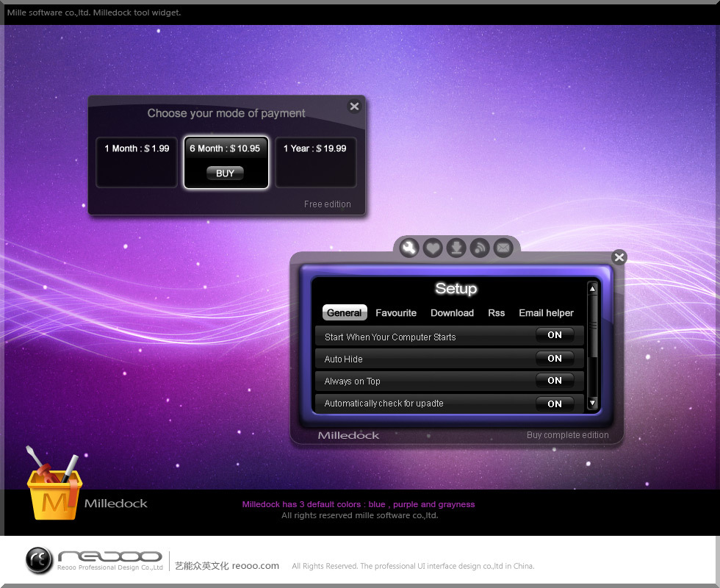720x588 pixels.
Task: Open the heart favourites icon
Action: pos(433,248)
